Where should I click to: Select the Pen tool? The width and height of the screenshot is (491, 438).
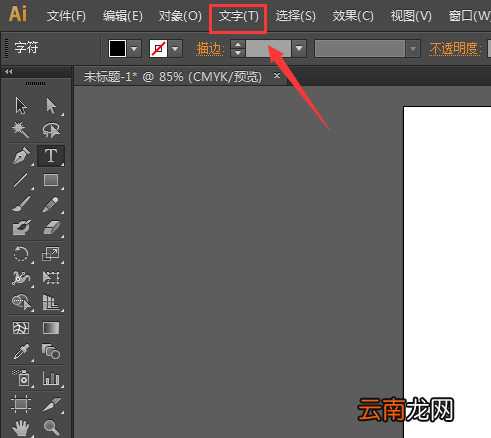pyautogui.click(x=21, y=156)
